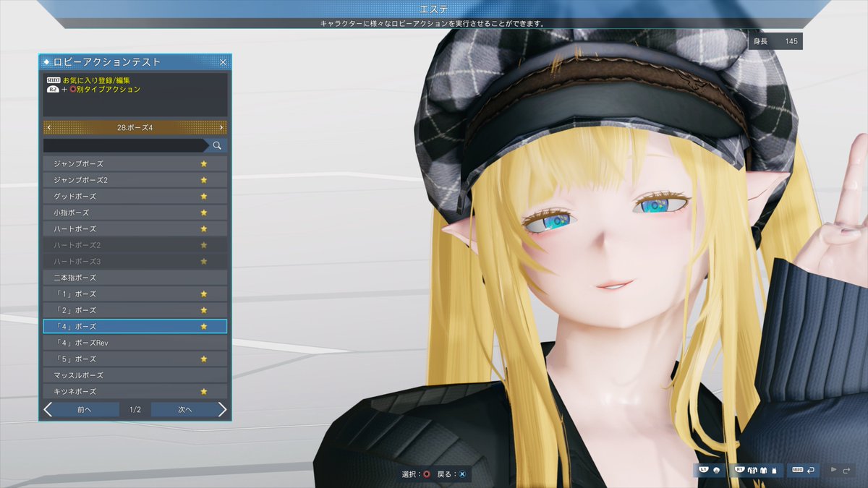Click 別タイプアクション hint text
The width and height of the screenshot is (868, 488).
pos(109,90)
